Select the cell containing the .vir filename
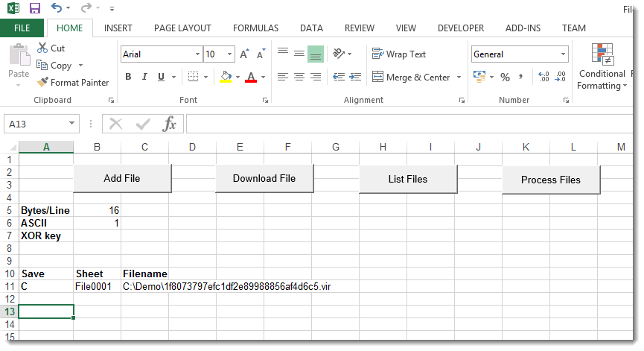This screenshot has width=644, height=351. [x=226, y=286]
